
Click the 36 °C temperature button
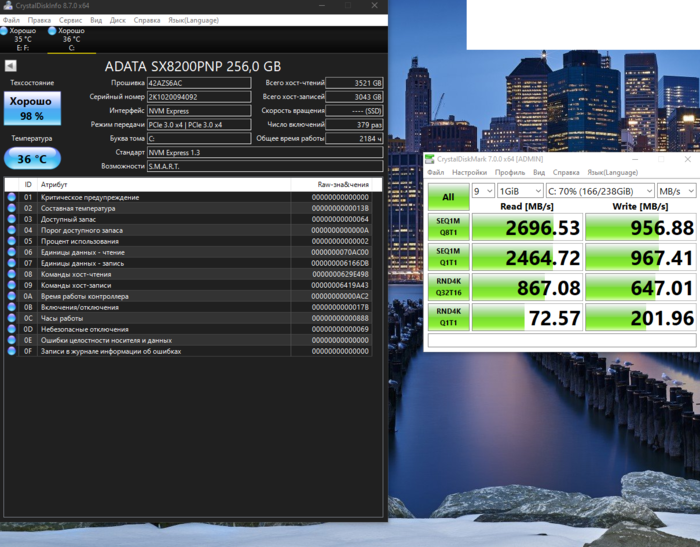(x=32, y=159)
